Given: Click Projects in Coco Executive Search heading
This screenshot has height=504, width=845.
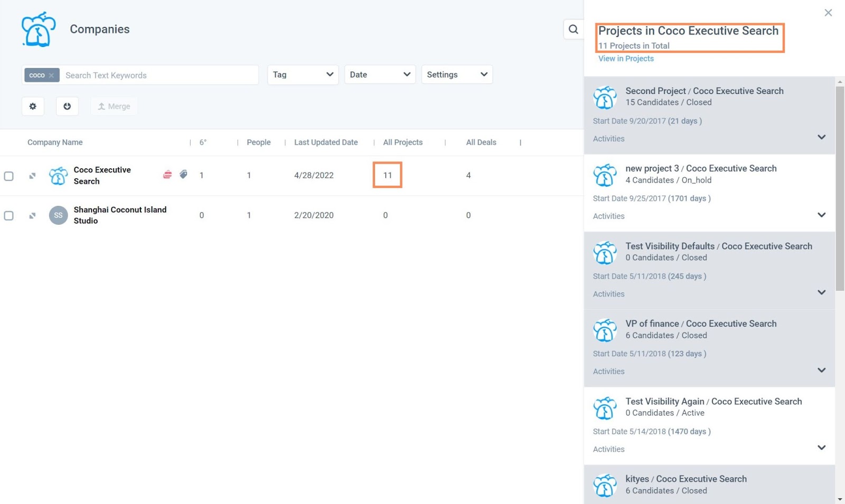Looking at the screenshot, I should click(x=688, y=31).
